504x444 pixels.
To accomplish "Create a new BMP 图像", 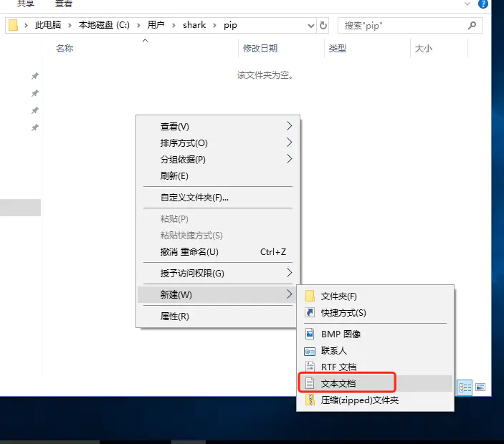I will click(375, 334).
